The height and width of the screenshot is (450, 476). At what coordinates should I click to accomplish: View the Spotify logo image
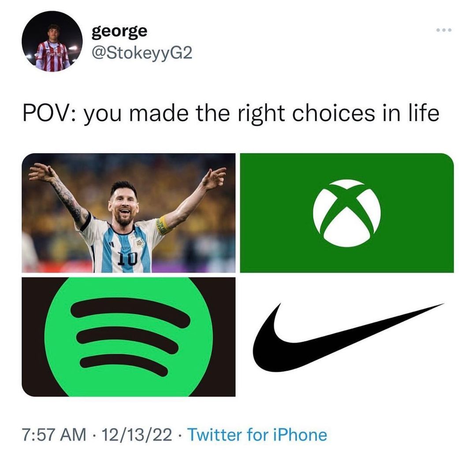point(128,337)
